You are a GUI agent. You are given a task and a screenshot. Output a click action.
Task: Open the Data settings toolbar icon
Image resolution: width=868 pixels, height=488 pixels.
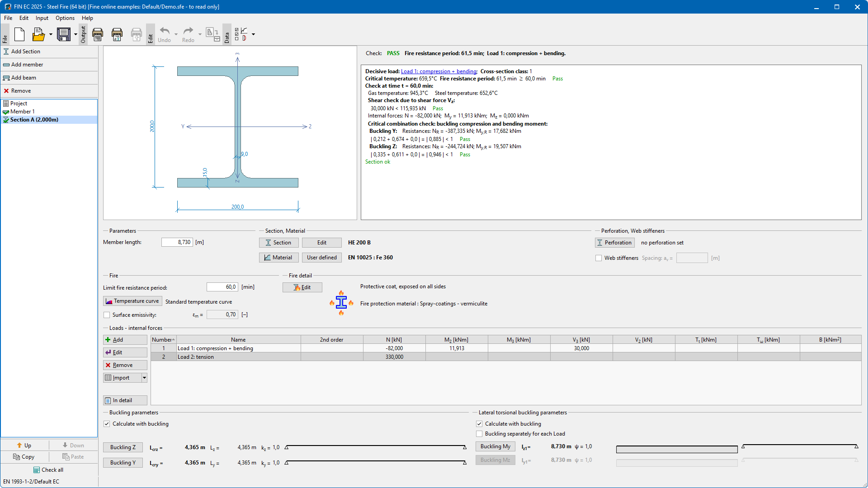pyautogui.click(x=241, y=34)
